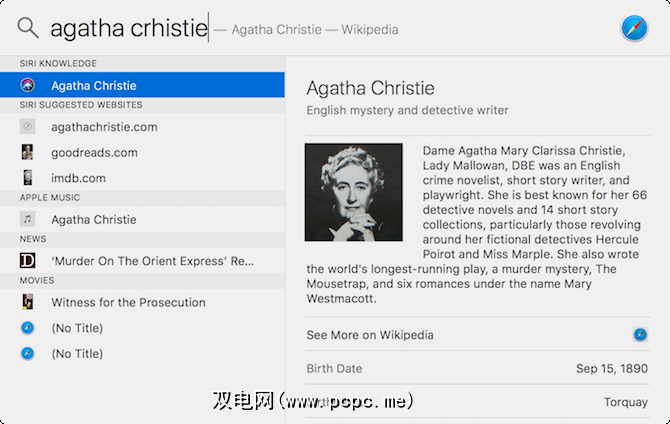Click the Agatha Christie portrait photo
The width and height of the screenshot is (670, 424).
[354, 193]
